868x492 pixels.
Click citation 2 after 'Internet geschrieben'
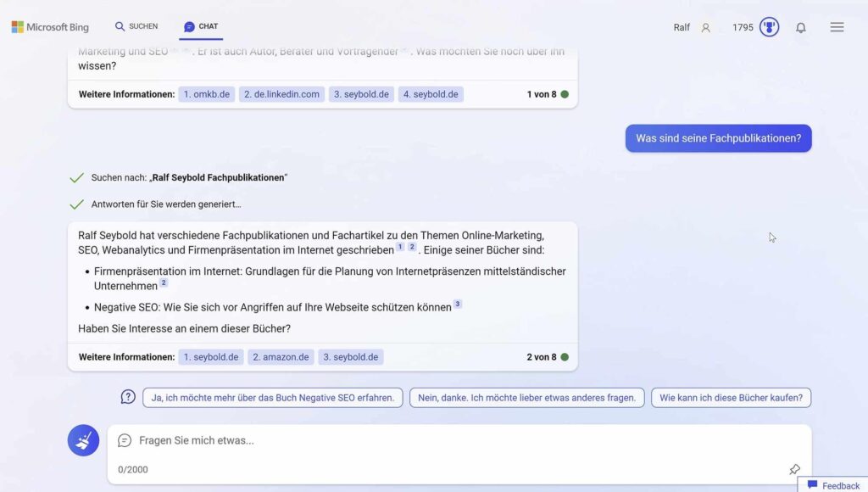tap(412, 247)
